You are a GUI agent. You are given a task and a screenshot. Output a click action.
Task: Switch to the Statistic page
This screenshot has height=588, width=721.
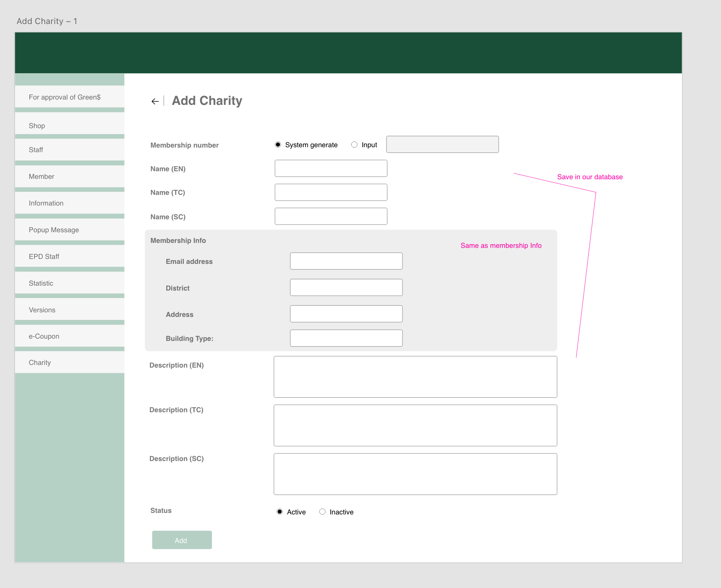69,283
